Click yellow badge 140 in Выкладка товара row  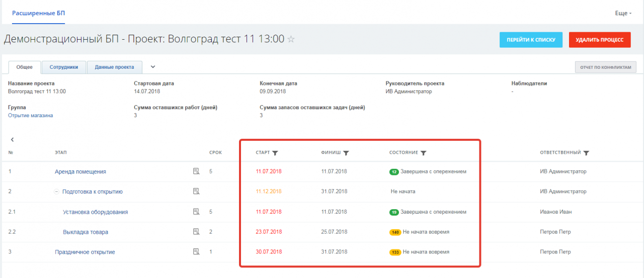(x=395, y=232)
